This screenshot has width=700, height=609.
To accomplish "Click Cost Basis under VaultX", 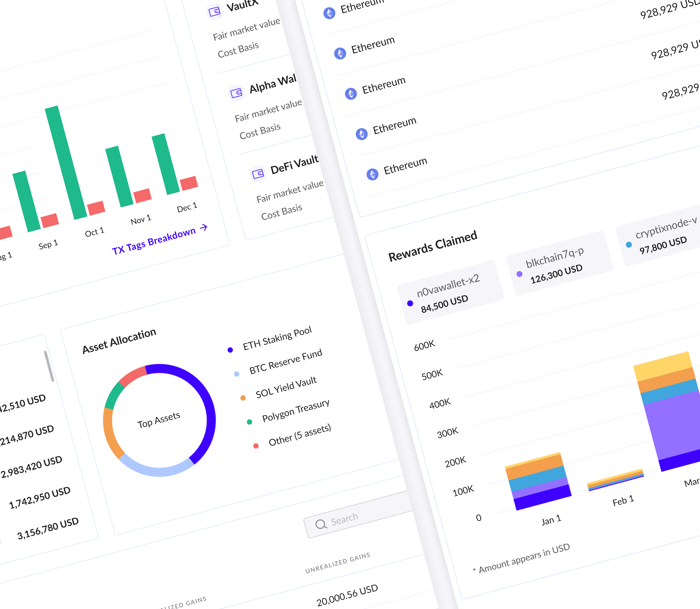I will [x=238, y=50].
